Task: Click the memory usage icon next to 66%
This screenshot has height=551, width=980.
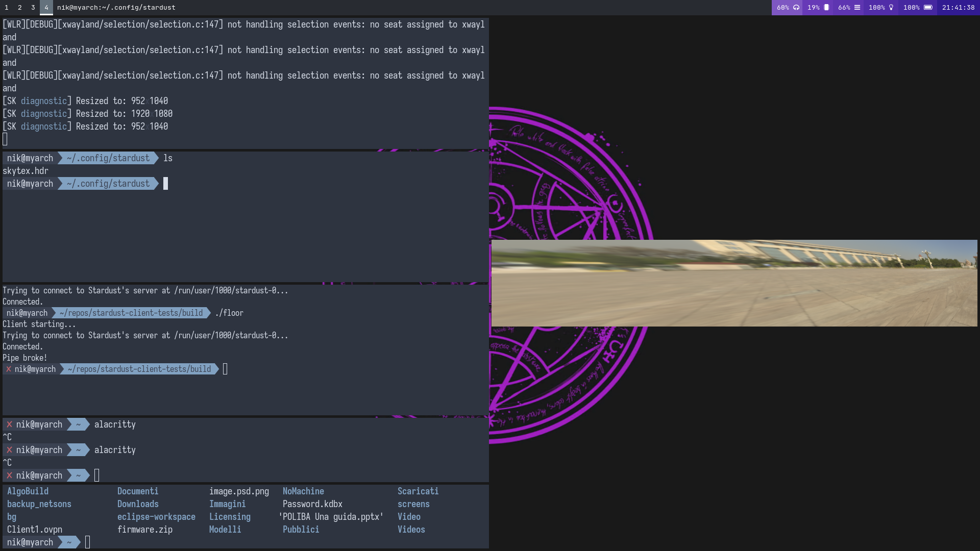Action: click(x=857, y=8)
